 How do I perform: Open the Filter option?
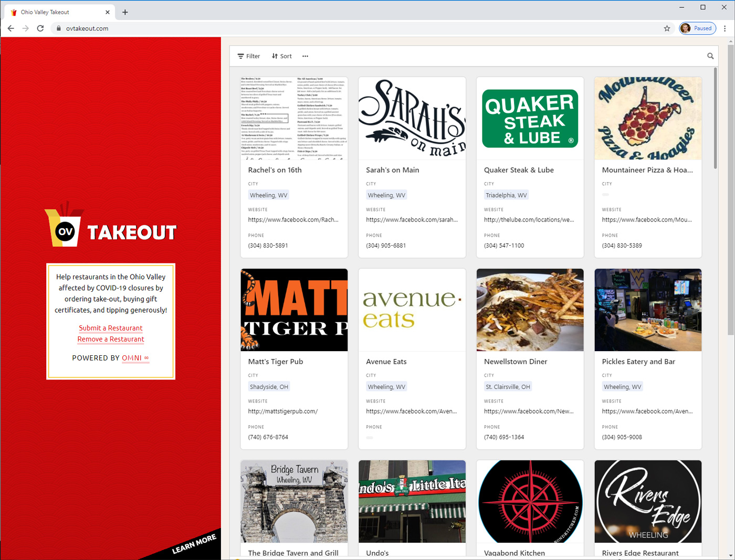pyautogui.click(x=249, y=56)
